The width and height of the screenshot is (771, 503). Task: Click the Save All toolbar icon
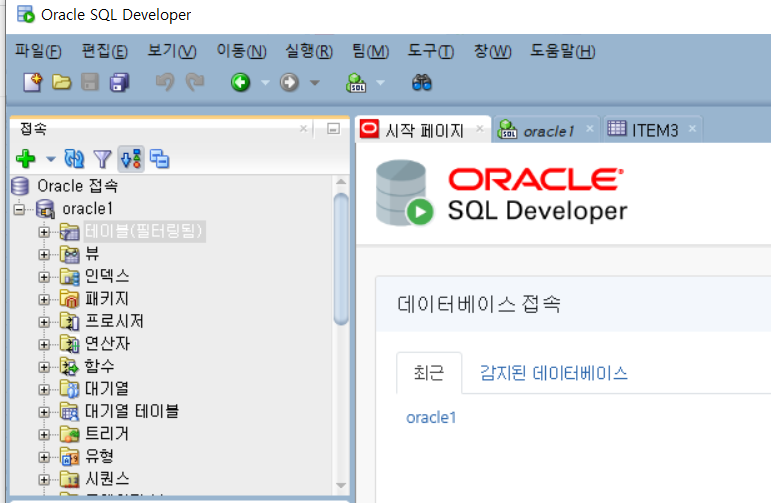pos(119,82)
